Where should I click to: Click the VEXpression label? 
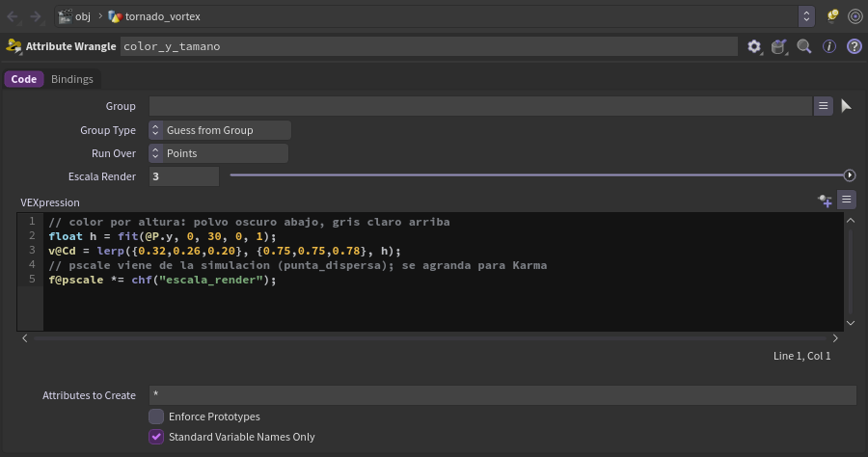tap(50, 203)
